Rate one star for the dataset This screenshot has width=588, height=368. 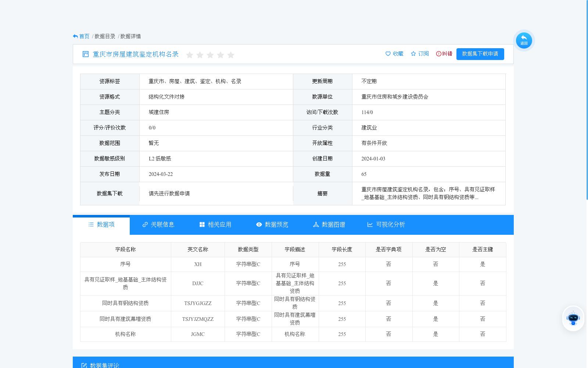190,55
